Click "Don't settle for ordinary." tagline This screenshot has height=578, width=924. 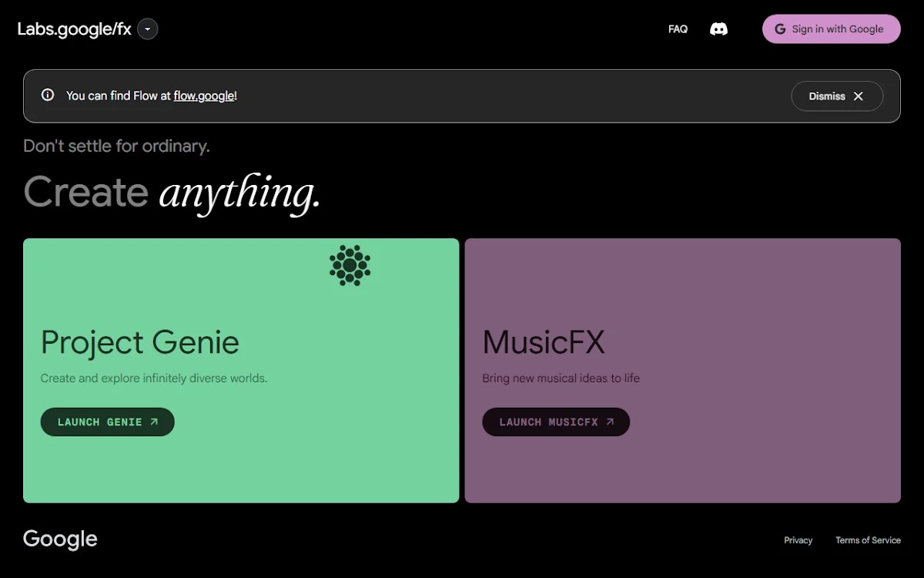tap(116, 146)
